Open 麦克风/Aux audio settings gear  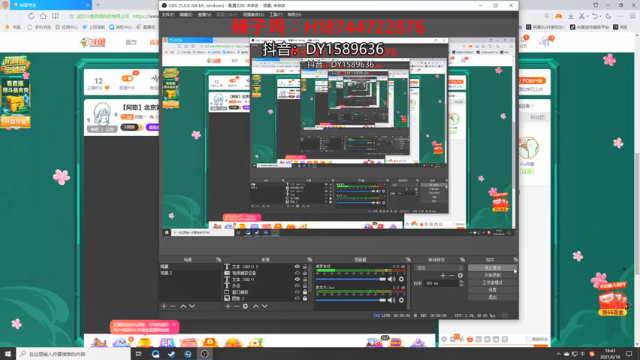401,300
